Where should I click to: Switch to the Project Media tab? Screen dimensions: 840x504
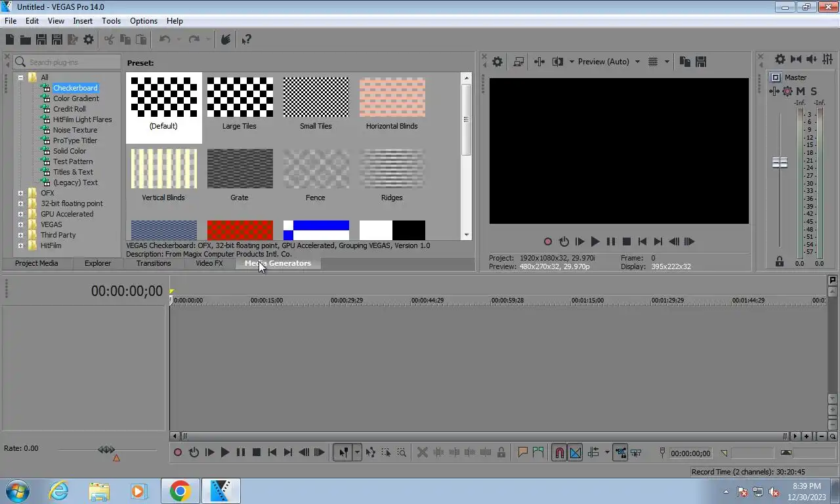click(x=36, y=263)
